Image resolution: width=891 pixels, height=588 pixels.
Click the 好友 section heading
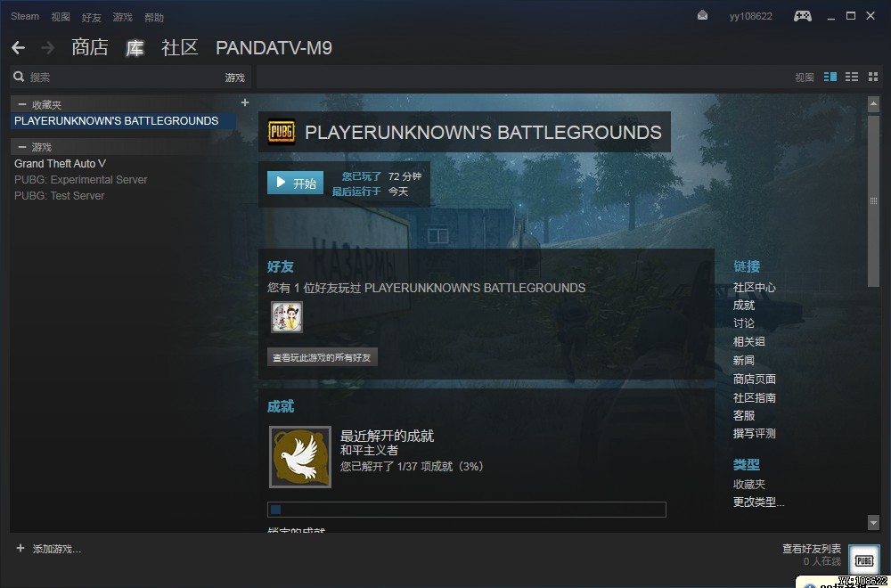click(x=281, y=266)
